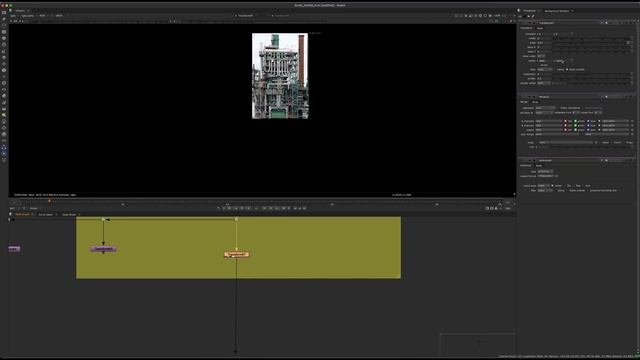
Task: Click the translate x value field in Transform
Action: (544, 34)
